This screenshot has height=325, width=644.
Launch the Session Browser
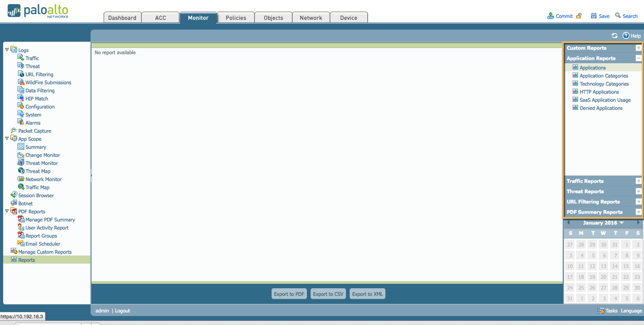pyautogui.click(x=35, y=195)
